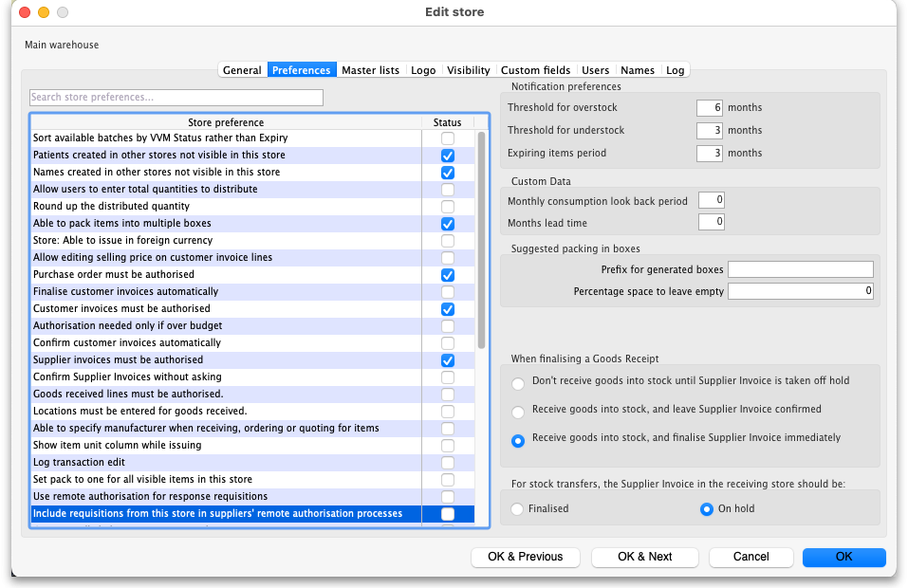Click the OK & Previous button
The height and width of the screenshot is (588, 908).
525,557
